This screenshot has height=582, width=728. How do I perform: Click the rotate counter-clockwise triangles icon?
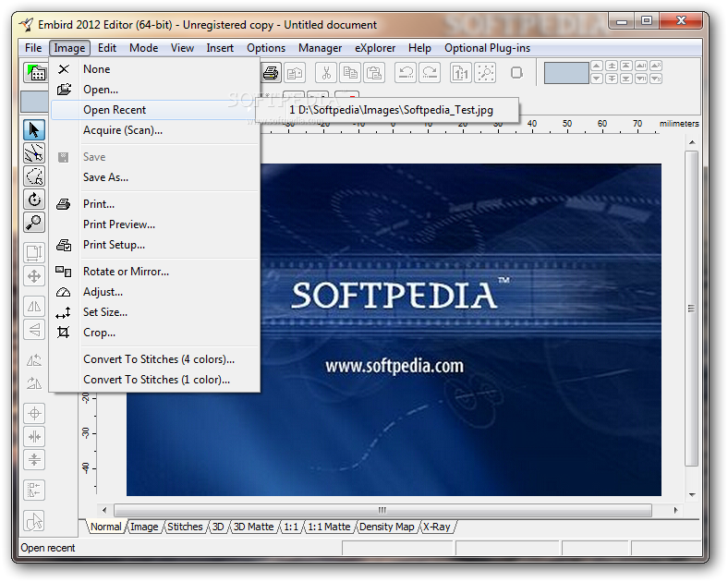tap(34, 360)
